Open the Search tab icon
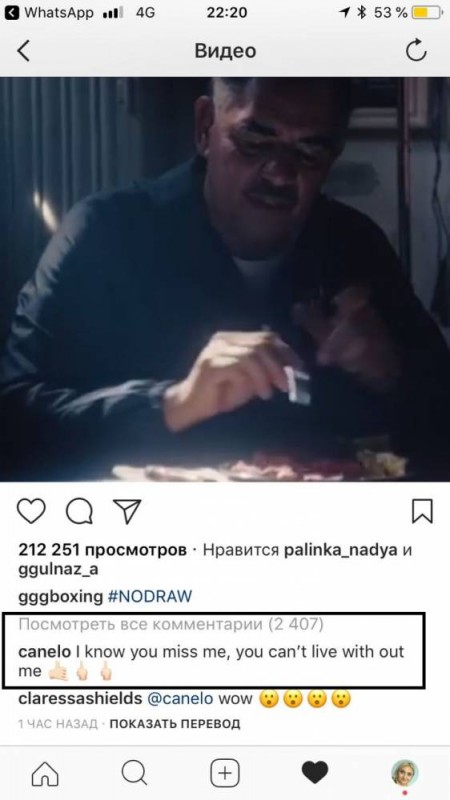 point(135,773)
